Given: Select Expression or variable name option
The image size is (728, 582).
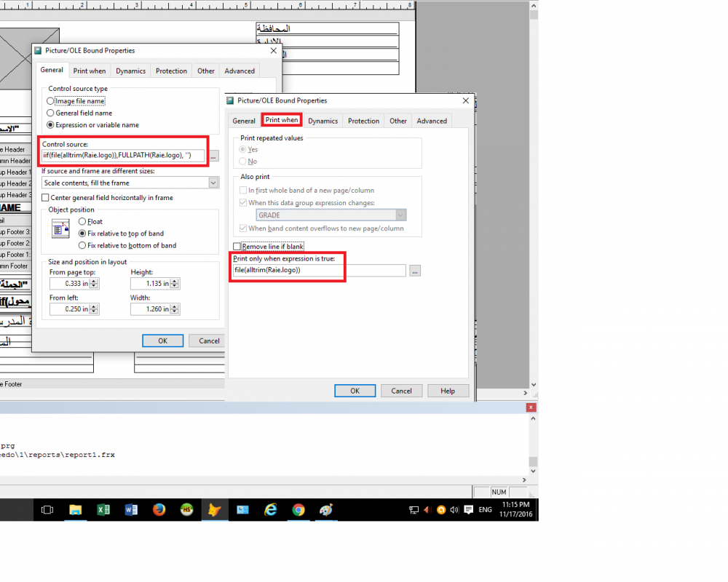Looking at the screenshot, I should 50,125.
